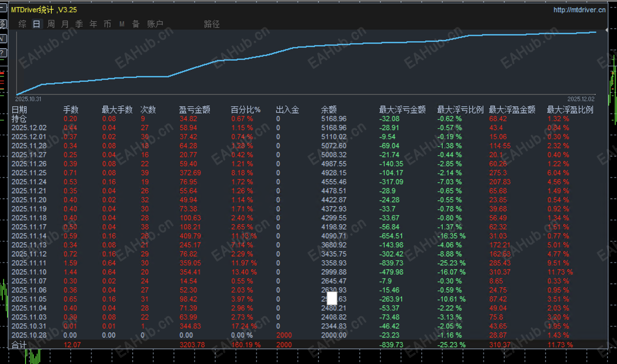Click the 手数 column header
The image size is (617, 364).
(x=71, y=110)
